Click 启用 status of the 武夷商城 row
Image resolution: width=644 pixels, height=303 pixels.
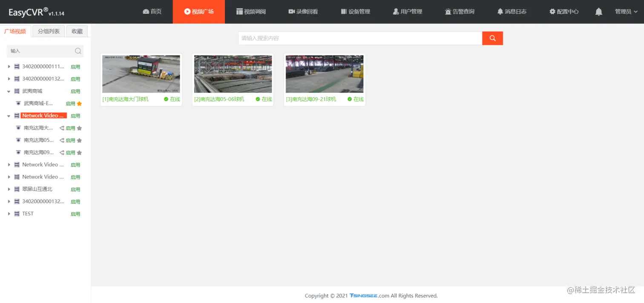click(75, 91)
